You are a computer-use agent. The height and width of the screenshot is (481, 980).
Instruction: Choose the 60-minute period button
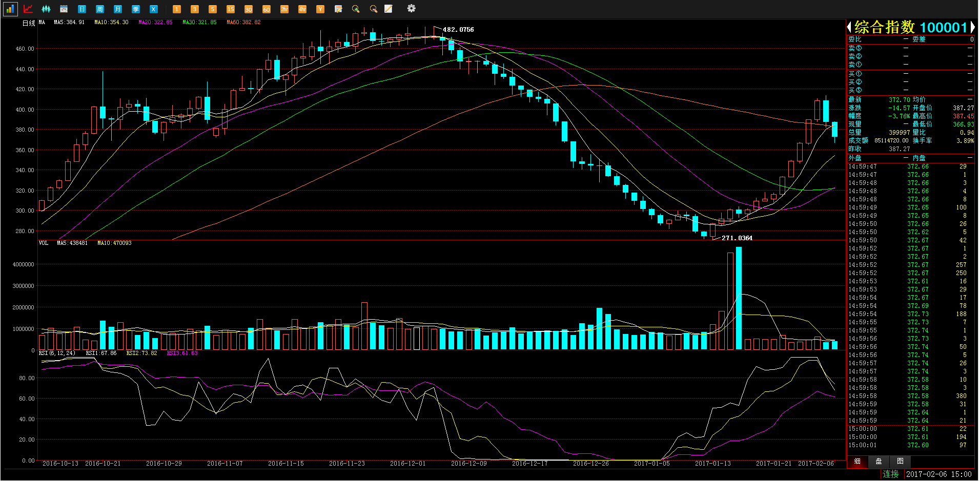267,9
